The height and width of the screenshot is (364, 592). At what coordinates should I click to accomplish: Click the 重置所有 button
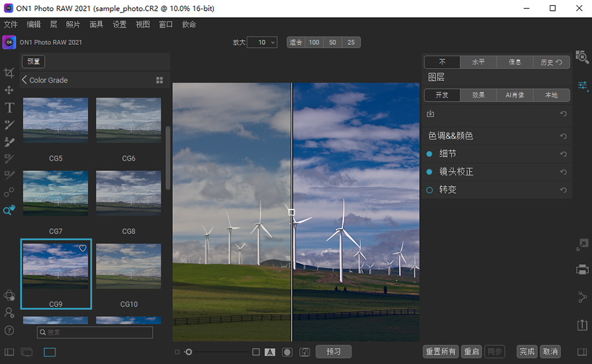(441, 351)
